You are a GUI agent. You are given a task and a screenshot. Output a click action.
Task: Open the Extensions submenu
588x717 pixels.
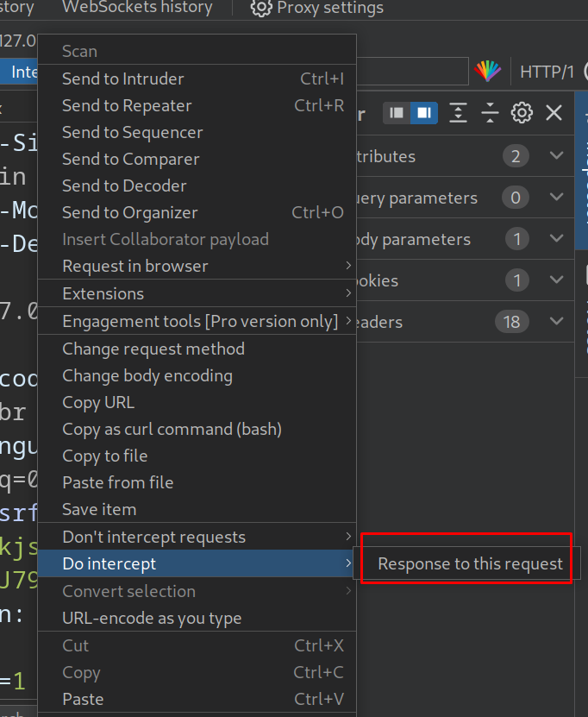[x=197, y=293]
